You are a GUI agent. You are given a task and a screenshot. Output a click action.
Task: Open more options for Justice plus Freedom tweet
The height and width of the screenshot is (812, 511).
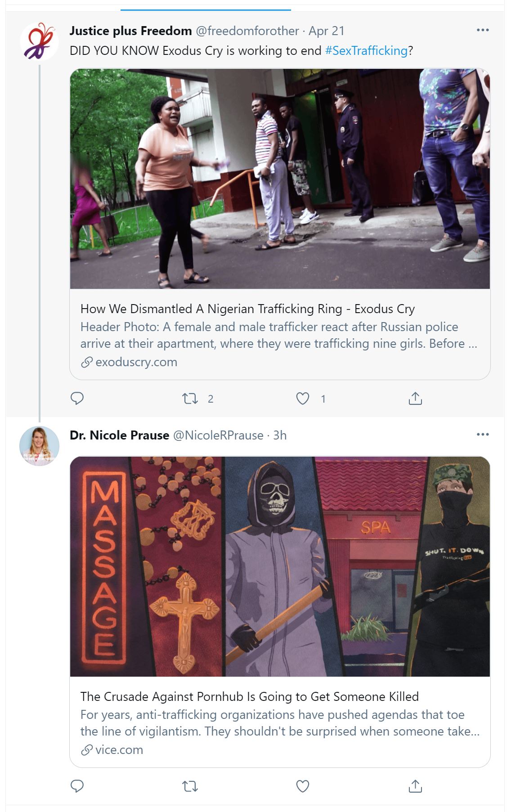(482, 30)
